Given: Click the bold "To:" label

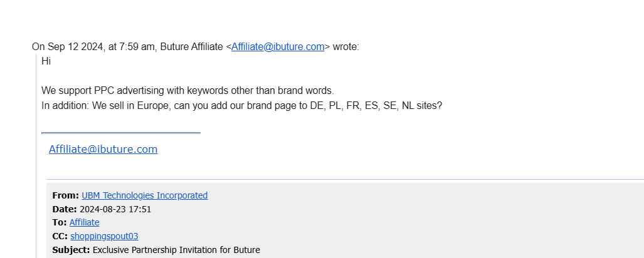Looking at the screenshot, I should [x=60, y=223].
